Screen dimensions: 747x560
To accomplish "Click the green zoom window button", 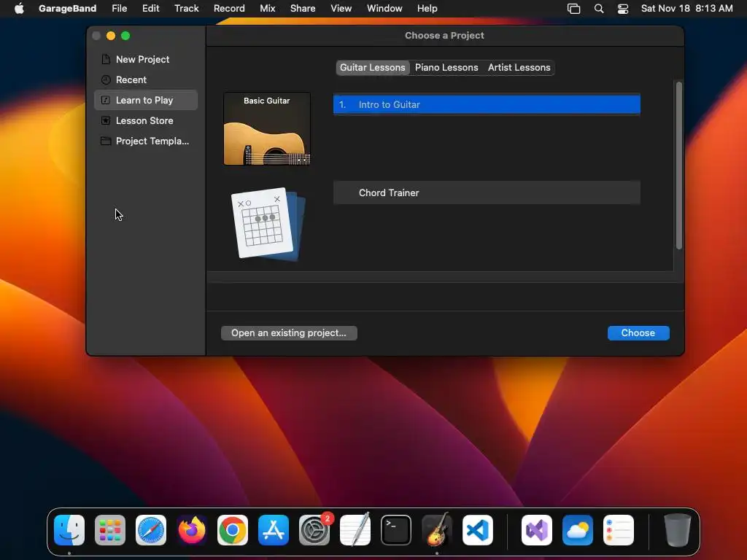I will (x=125, y=36).
